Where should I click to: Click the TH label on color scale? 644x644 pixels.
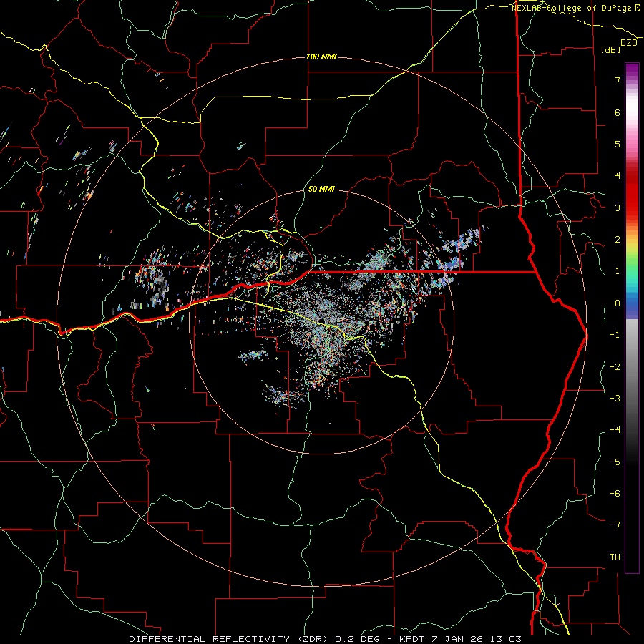[615, 557]
